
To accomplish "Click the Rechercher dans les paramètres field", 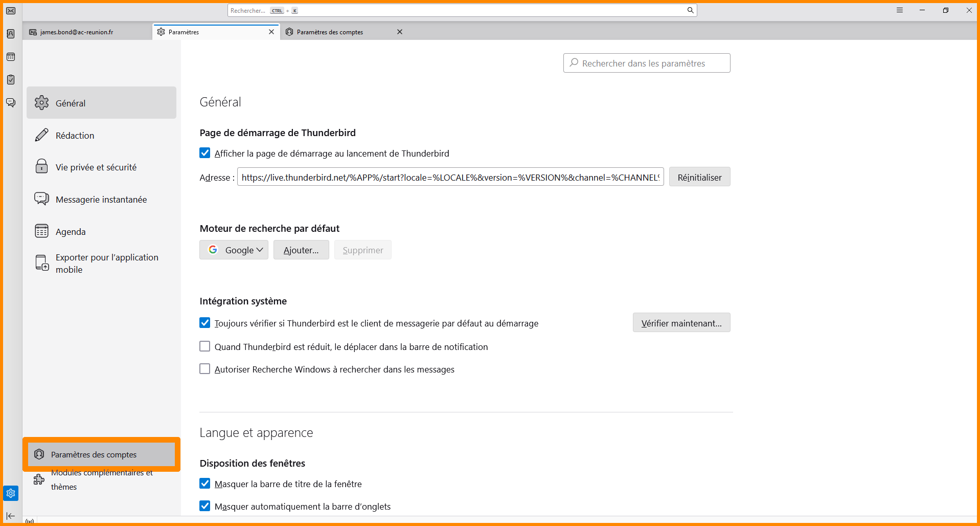I will tap(646, 63).
